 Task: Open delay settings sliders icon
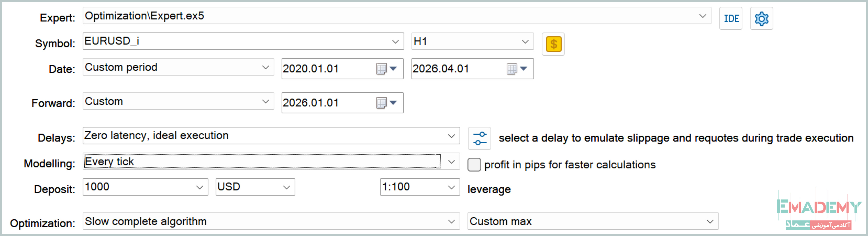click(x=479, y=138)
